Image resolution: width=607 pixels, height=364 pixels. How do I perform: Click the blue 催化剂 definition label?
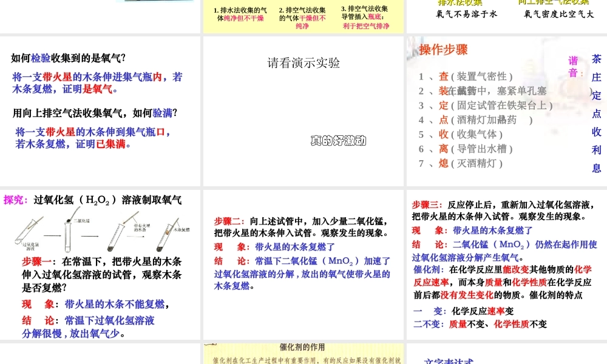coord(430,269)
